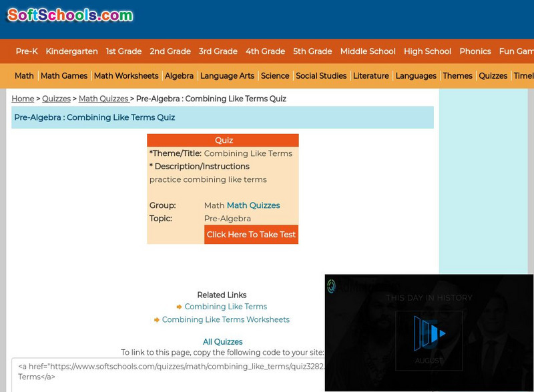Click the Pre-Algebra topic value
This screenshot has height=392, width=534.
tap(228, 219)
